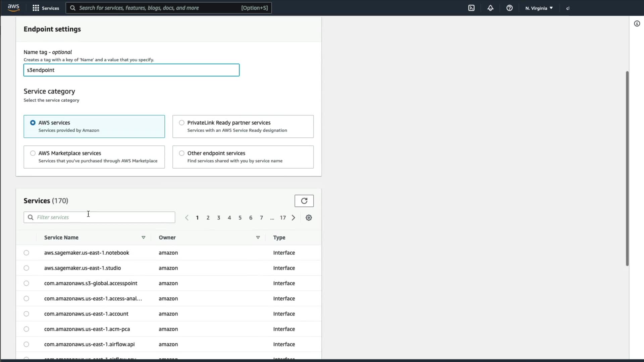Select Other endpoint services option
The width and height of the screenshot is (644, 362).
(181, 153)
